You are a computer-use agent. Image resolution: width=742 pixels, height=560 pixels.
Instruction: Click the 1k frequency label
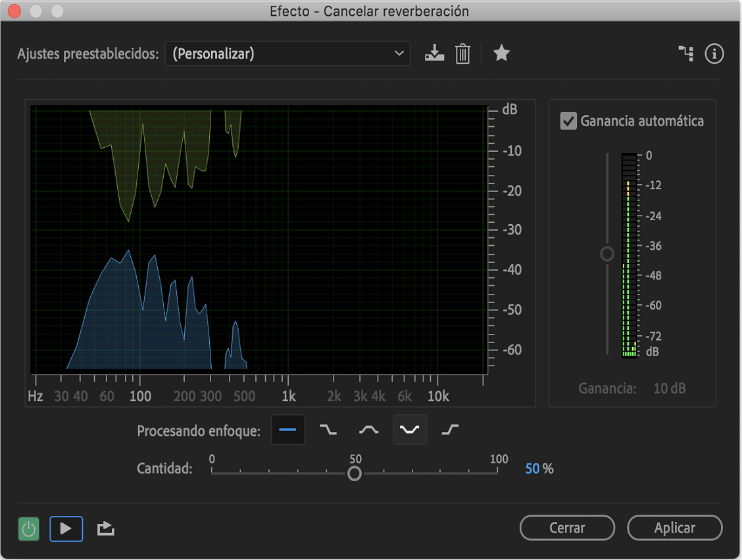[289, 396]
